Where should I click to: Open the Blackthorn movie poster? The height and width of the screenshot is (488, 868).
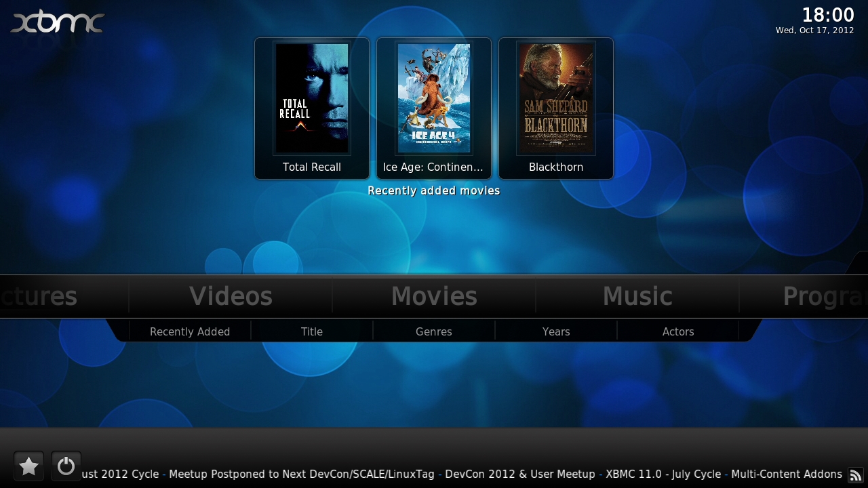pyautogui.click(x=556, y=98)
